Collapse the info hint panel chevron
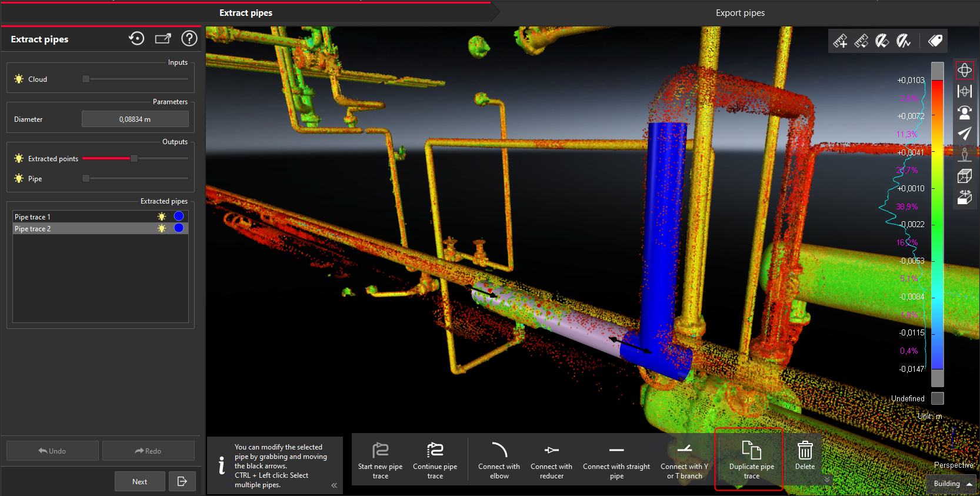 (334, 485)
